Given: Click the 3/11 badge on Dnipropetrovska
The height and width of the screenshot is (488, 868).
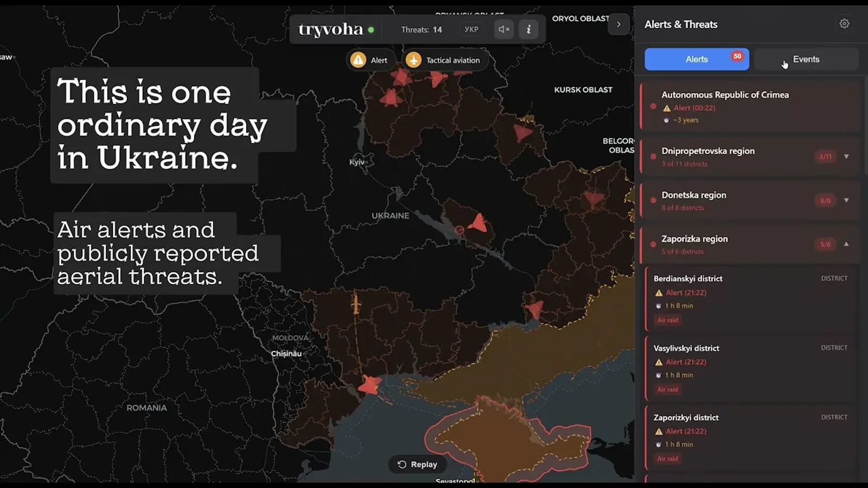Looking at the screenshot, I should tap(825, 157).
